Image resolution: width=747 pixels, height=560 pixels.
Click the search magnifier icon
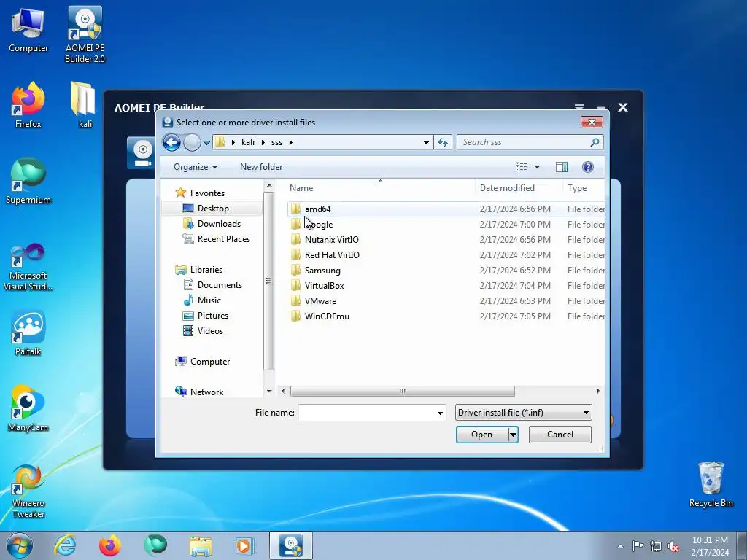pos(595,142)
